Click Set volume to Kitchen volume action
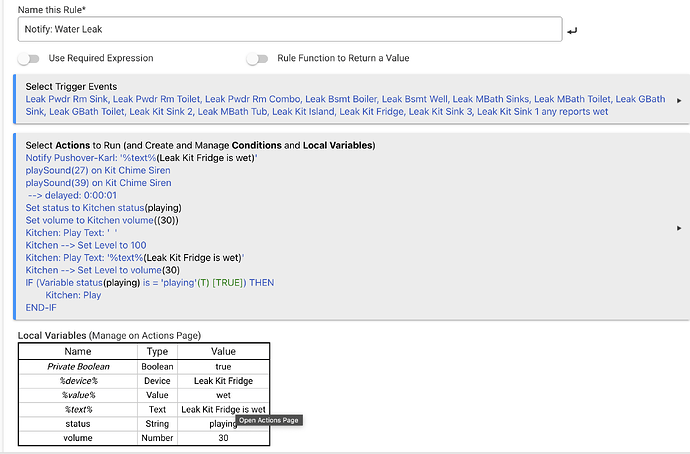The width and height of the screenshot is (690, 454). [x=102, y=220]
